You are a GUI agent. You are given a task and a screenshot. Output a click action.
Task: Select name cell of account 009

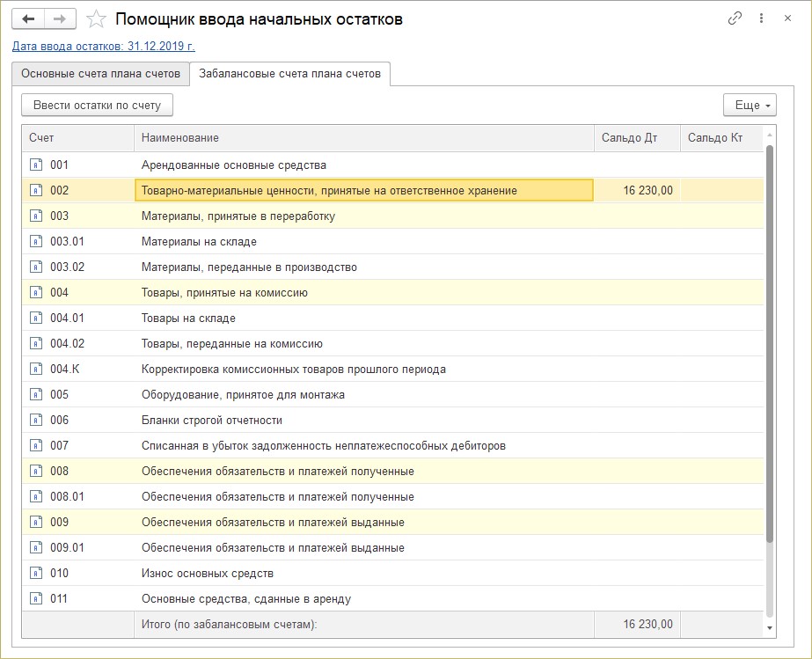point(364,522)
